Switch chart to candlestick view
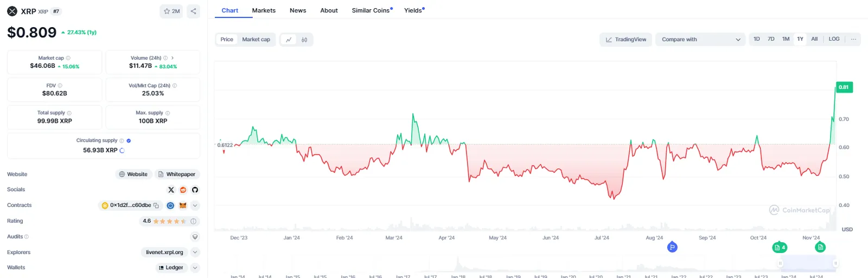The width and height of the screenshot is (868, 278). point(304,40)
